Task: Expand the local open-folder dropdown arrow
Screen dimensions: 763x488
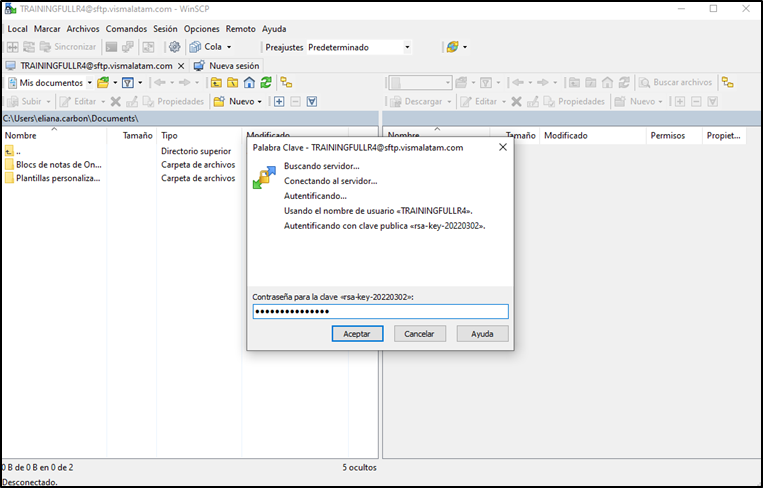Action: click(x=115, y=83)
